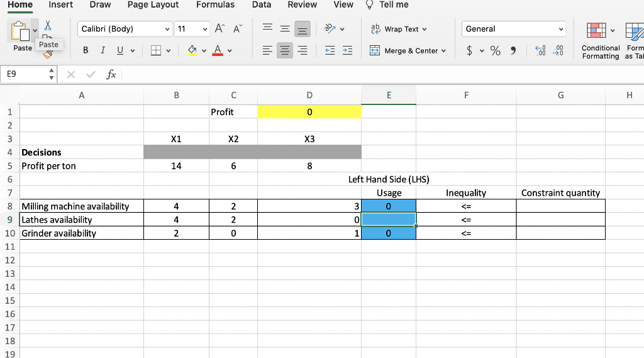Click the Increase Decimal icon
The image size is (644, 358).
click(x=540, y=50)
